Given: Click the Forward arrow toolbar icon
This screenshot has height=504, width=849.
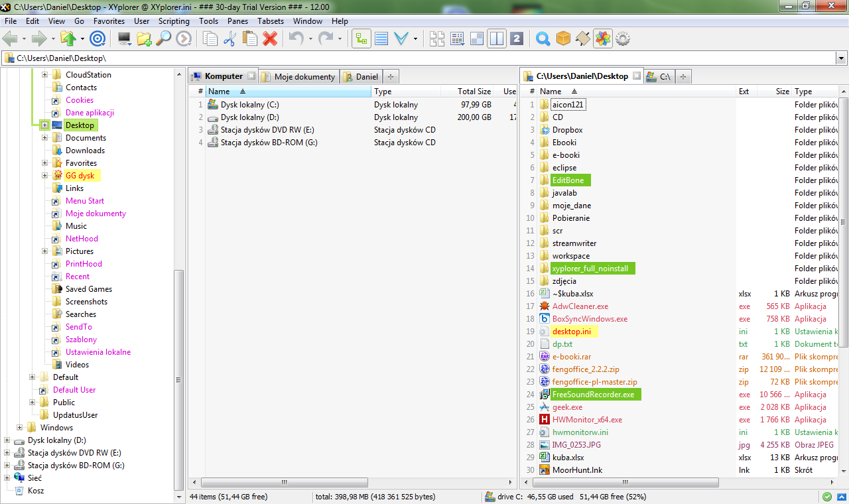Looking at the screenshot, I should click(39, 39).
